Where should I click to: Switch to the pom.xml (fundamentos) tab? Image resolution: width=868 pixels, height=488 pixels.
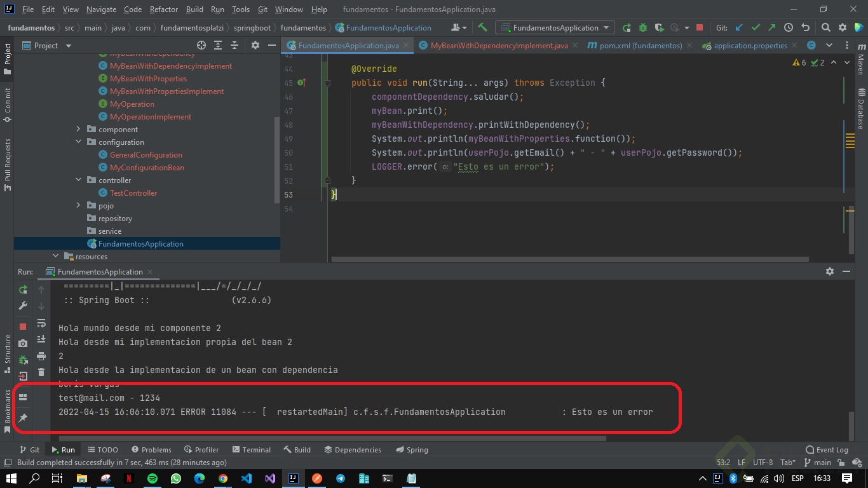(x=635, y=45)
